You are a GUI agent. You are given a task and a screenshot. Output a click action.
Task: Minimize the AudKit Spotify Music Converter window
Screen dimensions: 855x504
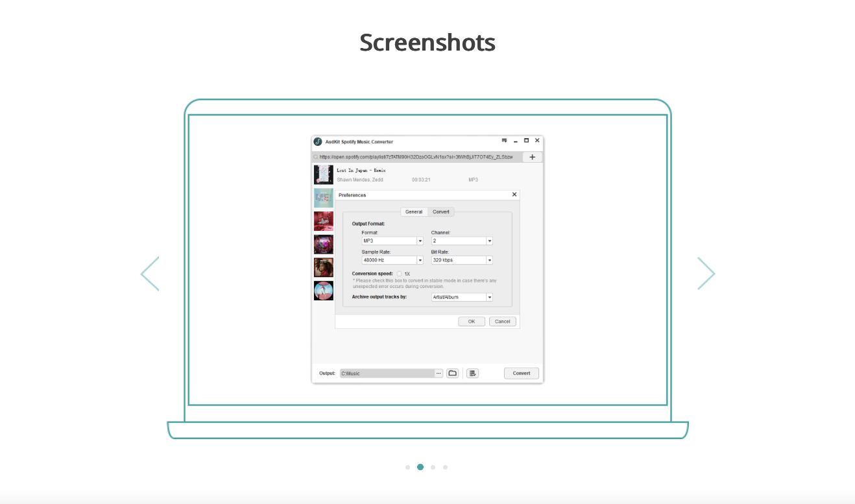(x=516, y=141)
